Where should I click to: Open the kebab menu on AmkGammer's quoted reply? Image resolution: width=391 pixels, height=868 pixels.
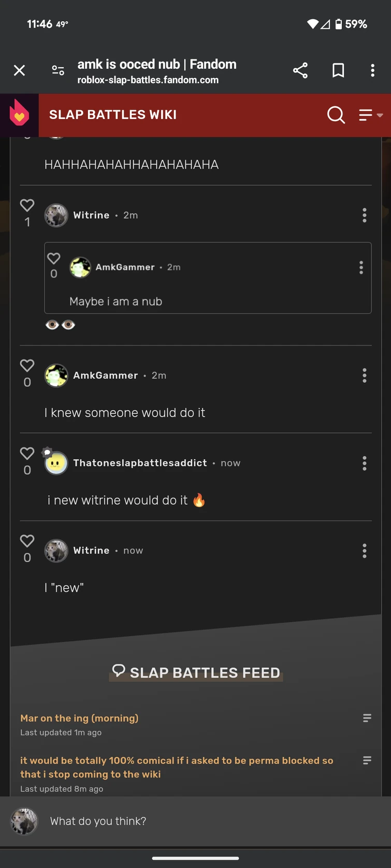361,267
